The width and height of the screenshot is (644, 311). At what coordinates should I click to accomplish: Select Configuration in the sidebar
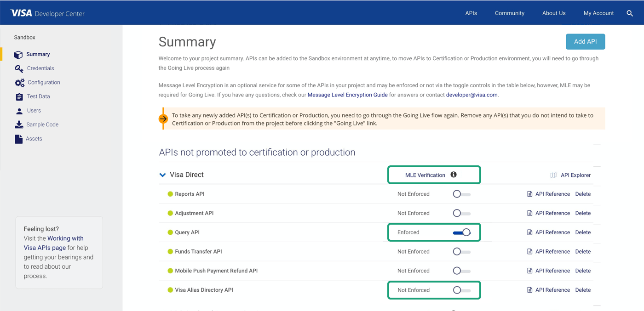pyautogui.click(x=44, y=83)
